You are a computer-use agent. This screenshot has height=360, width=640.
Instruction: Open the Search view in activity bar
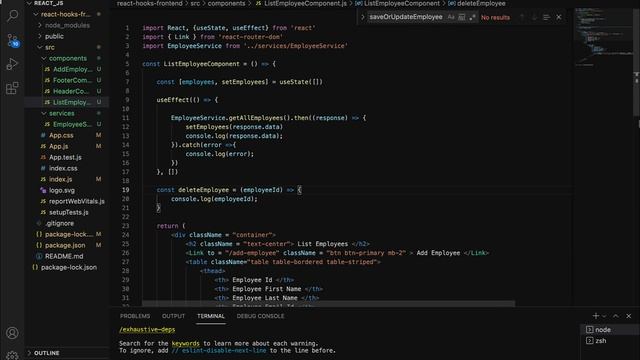tap(12, 16)
